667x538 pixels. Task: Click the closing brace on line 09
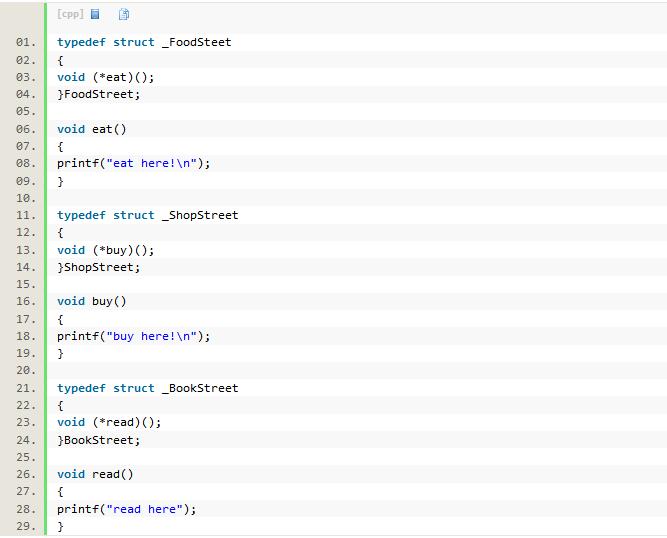(x=60, y=181)
